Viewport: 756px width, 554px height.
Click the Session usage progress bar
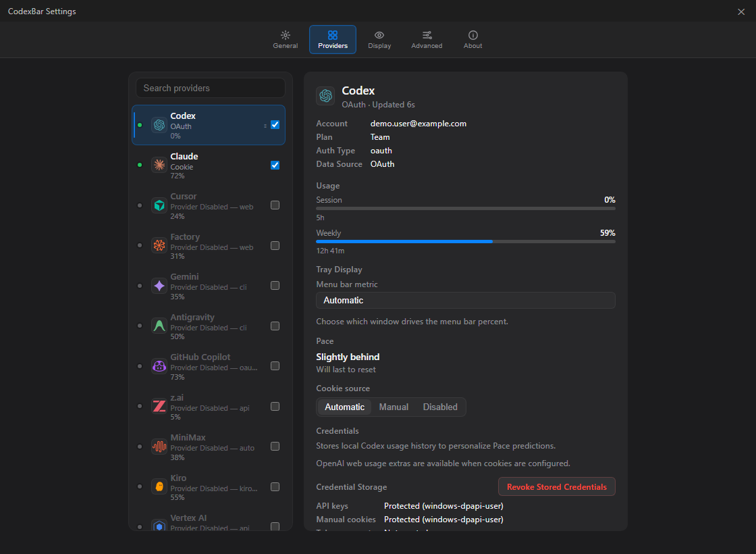(x=465, y=209)
